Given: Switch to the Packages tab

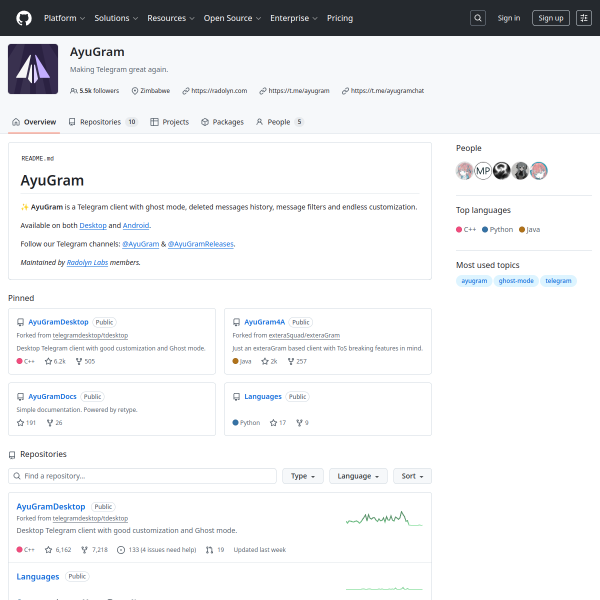Looking at the screenshot, I should pyautogui.click(x=222, y=122).
